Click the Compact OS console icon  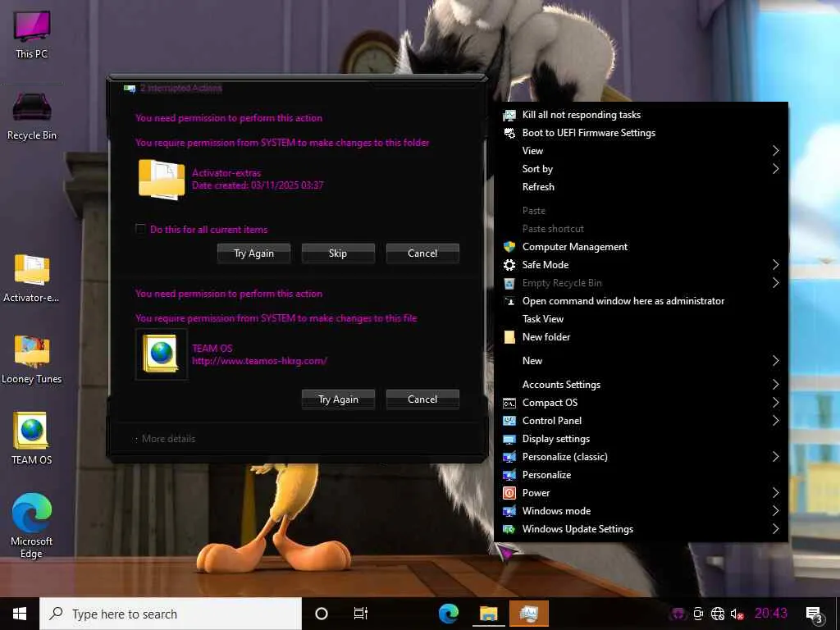[509, 403]
